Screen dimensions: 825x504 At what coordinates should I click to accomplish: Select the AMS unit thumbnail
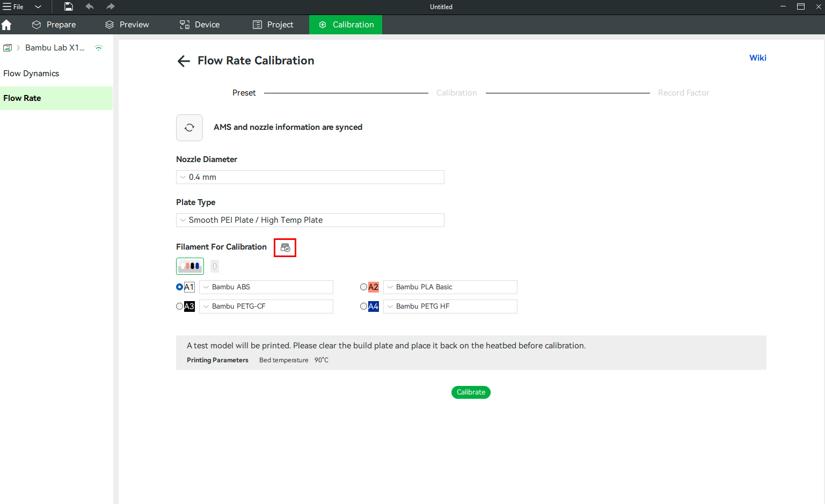click(190, 266)
